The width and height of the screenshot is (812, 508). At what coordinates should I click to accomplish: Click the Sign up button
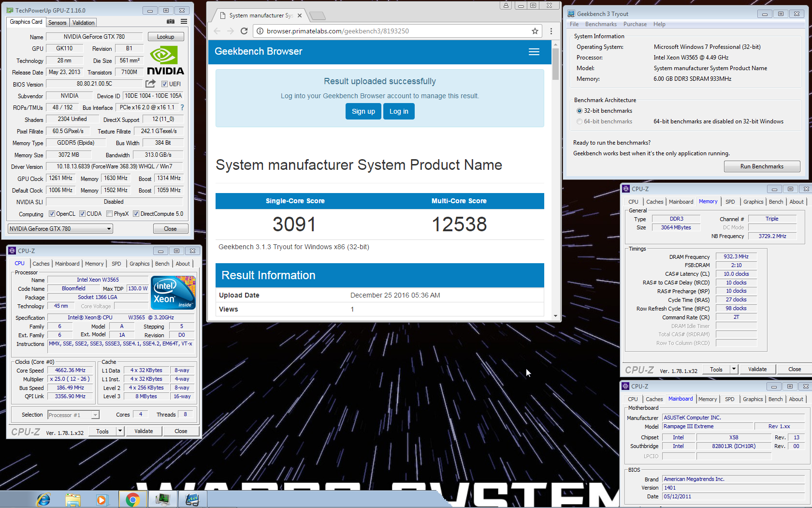point(363,111)
